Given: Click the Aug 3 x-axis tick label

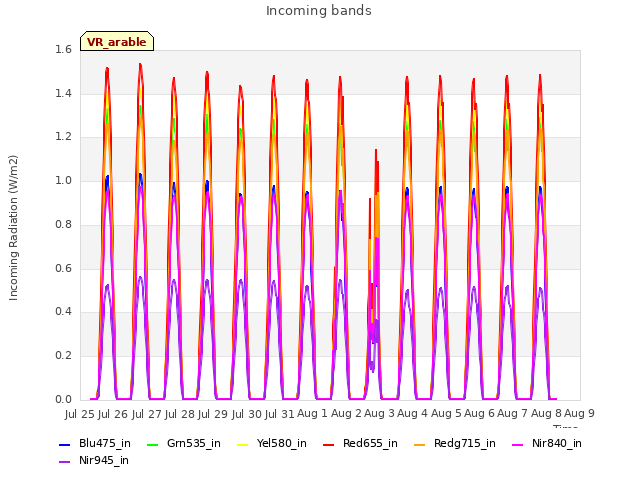Looking at the screenshot, I should pyautogui.click(x=379, y=413).
